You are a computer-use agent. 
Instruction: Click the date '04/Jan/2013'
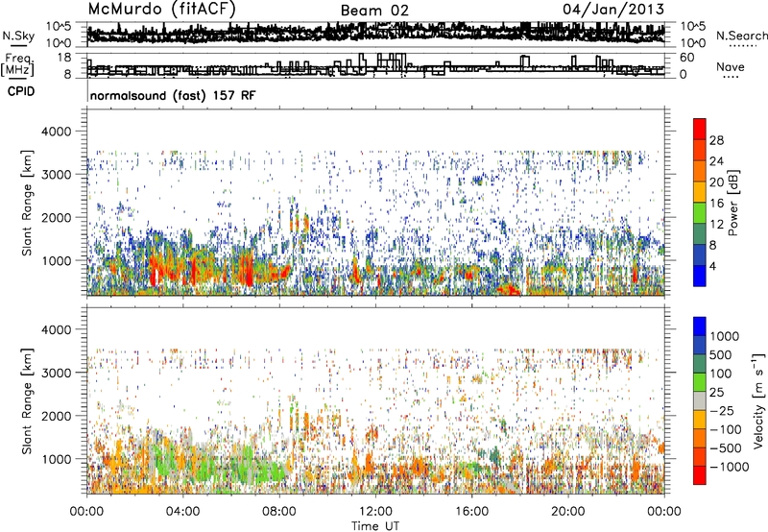613,9
